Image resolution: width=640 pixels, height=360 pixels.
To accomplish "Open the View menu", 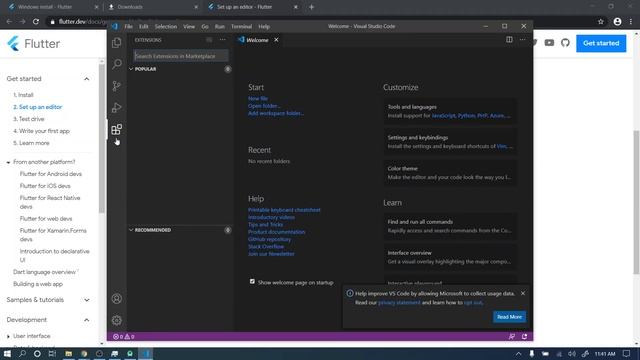I will pyautogui.click(x=189, y=27).
